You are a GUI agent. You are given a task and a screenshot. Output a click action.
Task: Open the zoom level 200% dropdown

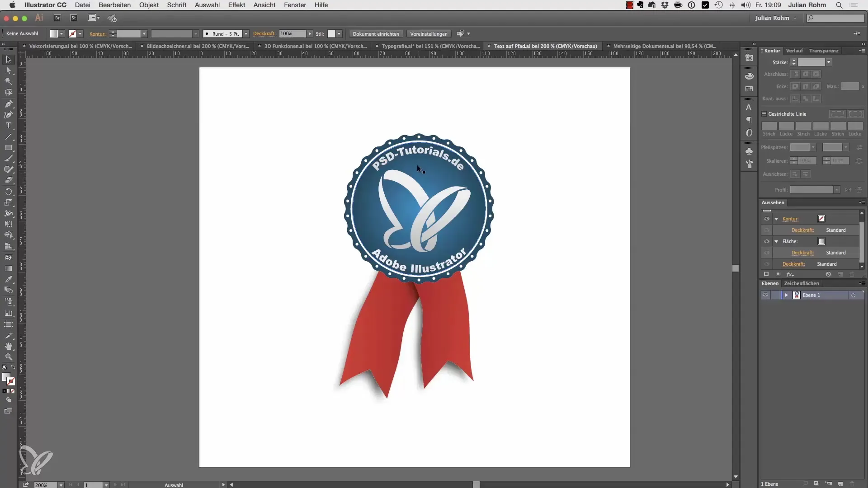coord(61,485)
